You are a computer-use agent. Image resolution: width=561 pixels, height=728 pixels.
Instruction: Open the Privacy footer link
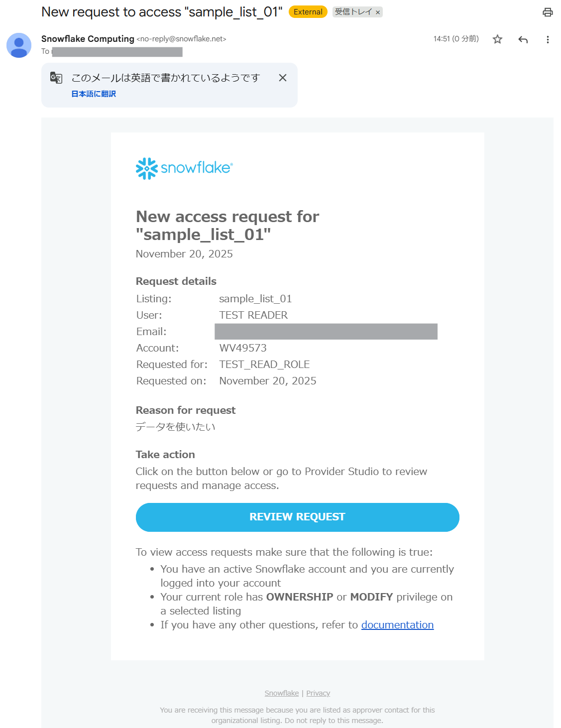pos(318,693)
